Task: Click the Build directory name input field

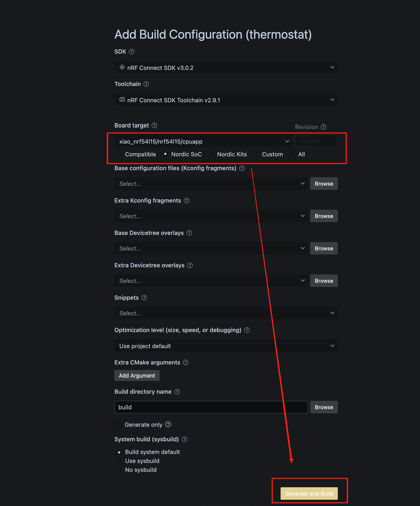Action: [x=211, y=407]
